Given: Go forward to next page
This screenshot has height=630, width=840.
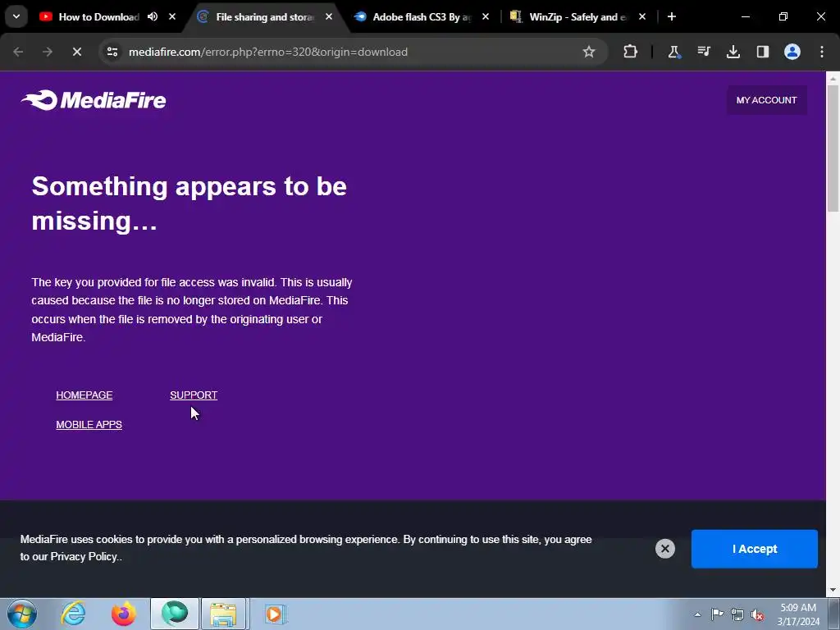Looking at the screenshot, I should [48, 52].
